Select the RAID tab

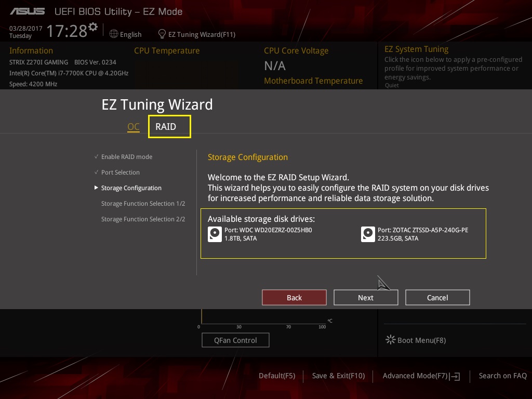pos(169,127)
